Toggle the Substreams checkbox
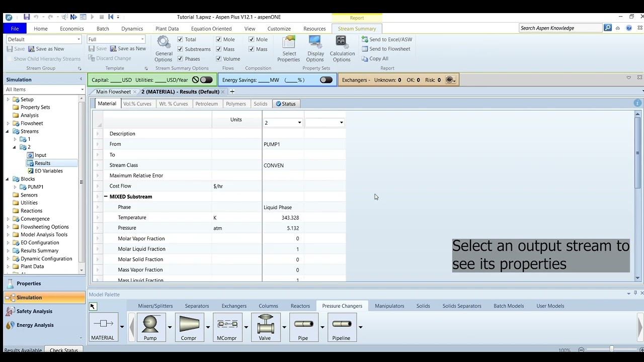The width and height of the screenshot is (644, 362). click(x=180, y=49)
